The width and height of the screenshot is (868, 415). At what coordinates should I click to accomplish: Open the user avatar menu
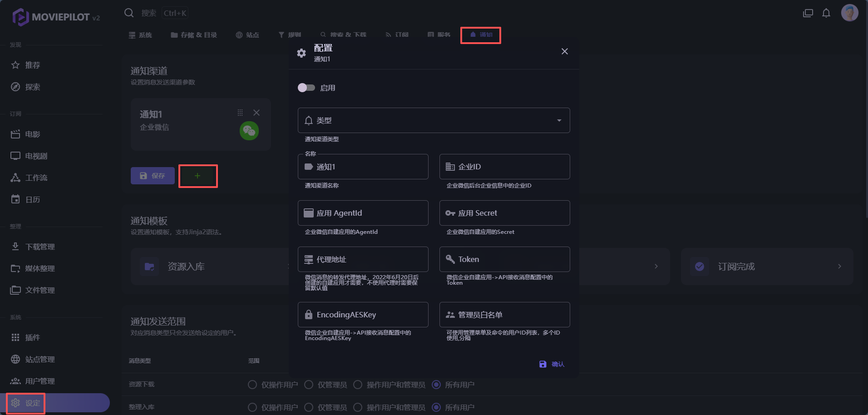(x=849, y=13)
